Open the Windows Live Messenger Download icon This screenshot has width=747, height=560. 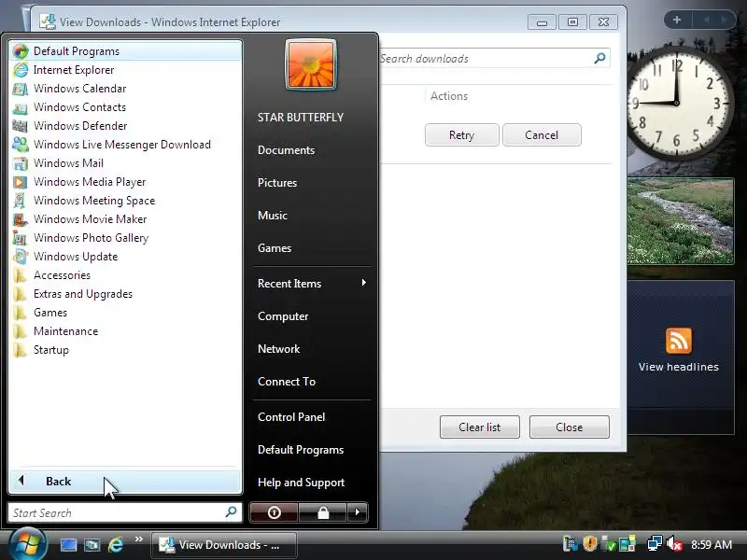pos(21,145)
